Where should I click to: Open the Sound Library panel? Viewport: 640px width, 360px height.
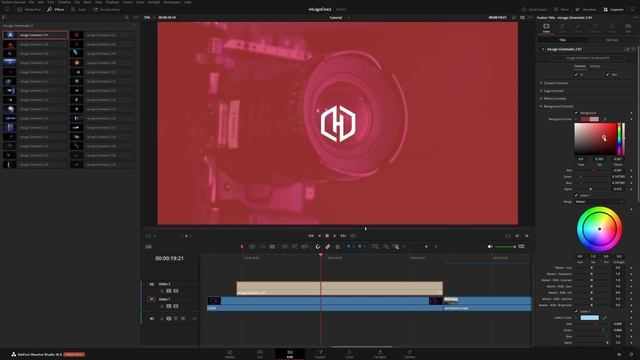click(x=106, y=9)
